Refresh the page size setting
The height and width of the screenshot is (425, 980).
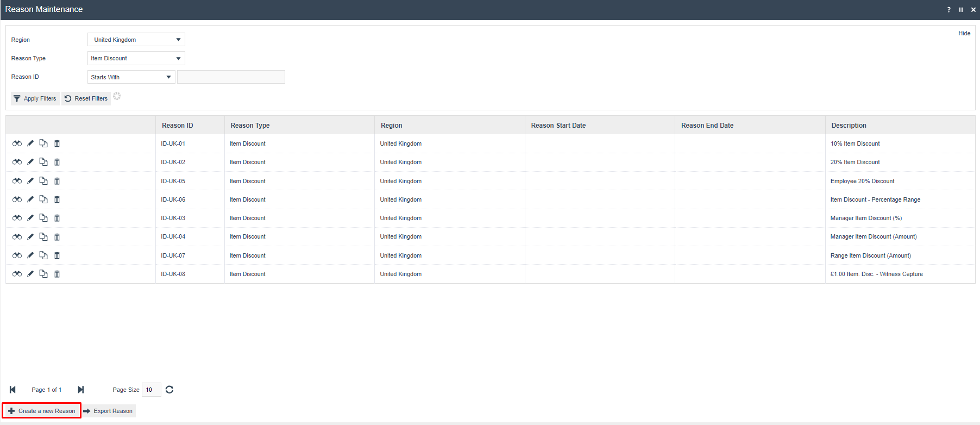pyautogui.click(x=169, y=390)
